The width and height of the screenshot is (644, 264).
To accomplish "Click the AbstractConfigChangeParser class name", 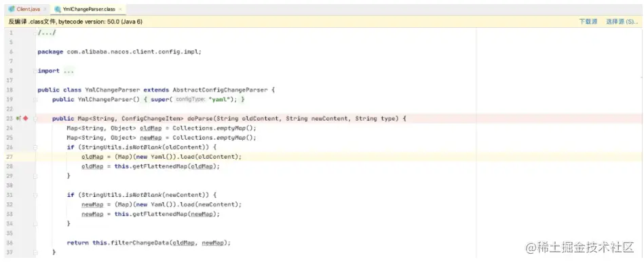I will click(220, 90).
